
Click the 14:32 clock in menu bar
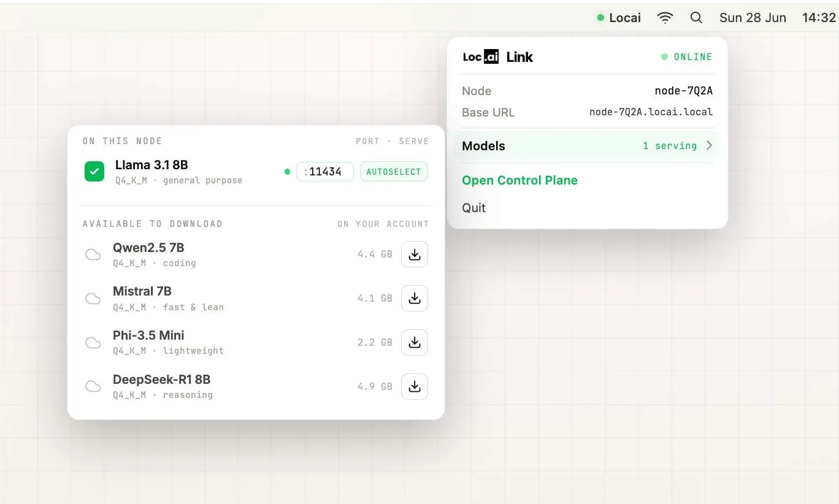(819, 18)
